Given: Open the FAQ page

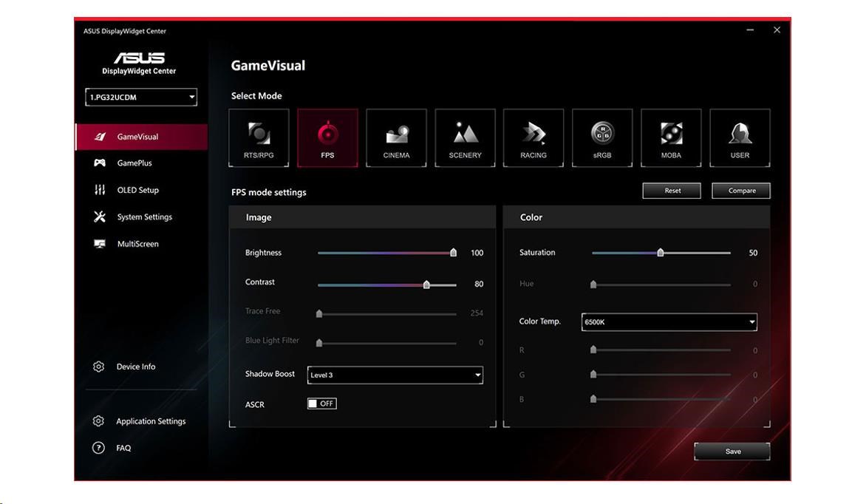Looking at the screenshot, I should (123, 448).
